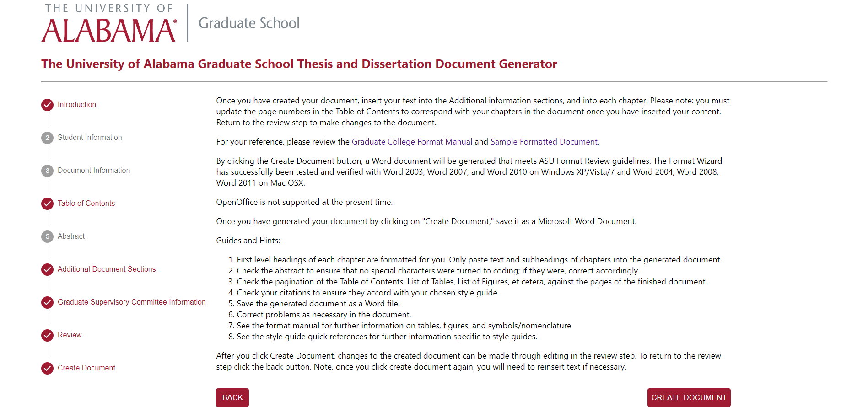Click the Additional Document Sections checkmark icon
This screenshot has width=868, height=407.
click(47, 269)
